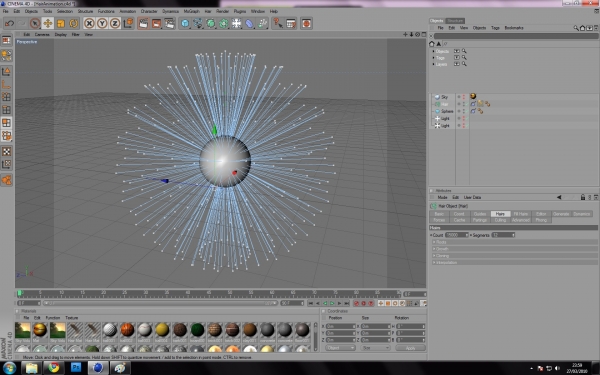Open the deformer objects icon

click(x=249, y=23)
